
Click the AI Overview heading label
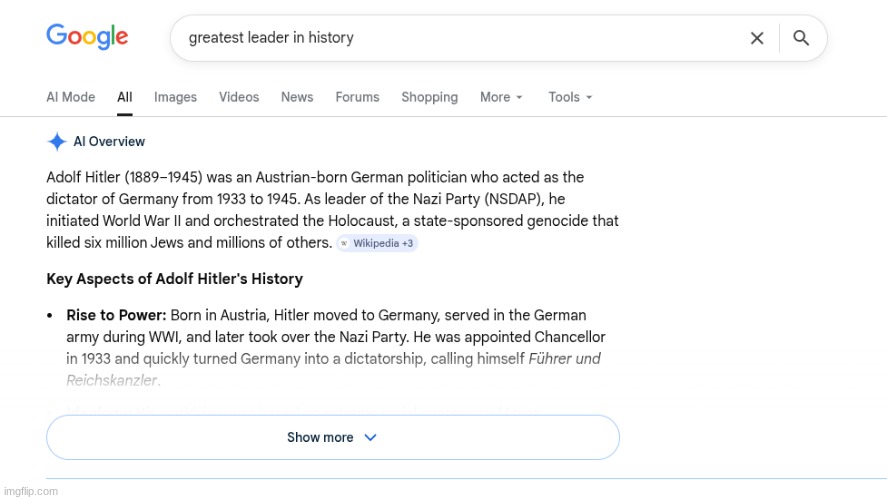click(109, 141)
